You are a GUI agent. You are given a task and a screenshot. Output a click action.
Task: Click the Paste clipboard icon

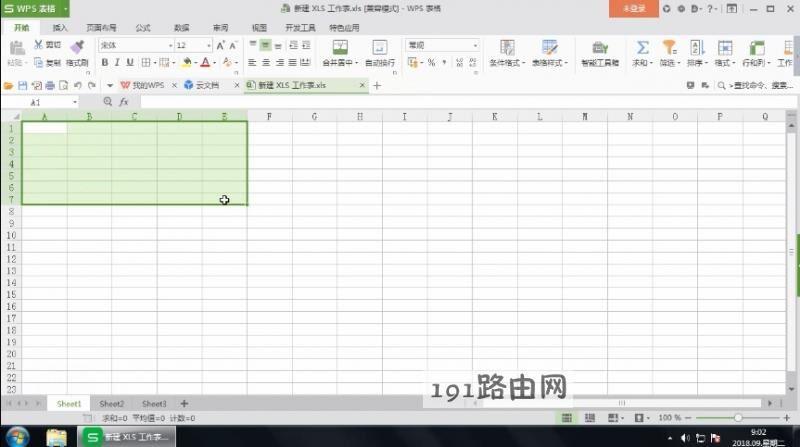(x=17, y=48)
